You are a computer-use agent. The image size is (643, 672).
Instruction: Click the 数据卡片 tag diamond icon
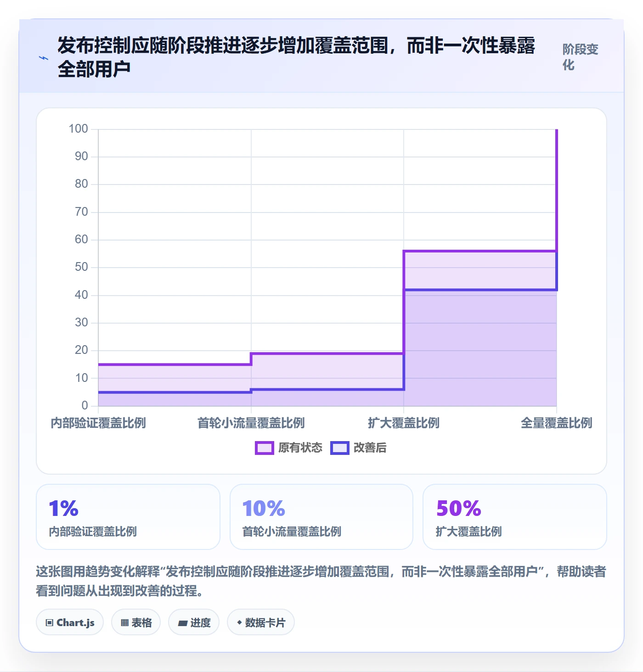click(x=239, y=622)
